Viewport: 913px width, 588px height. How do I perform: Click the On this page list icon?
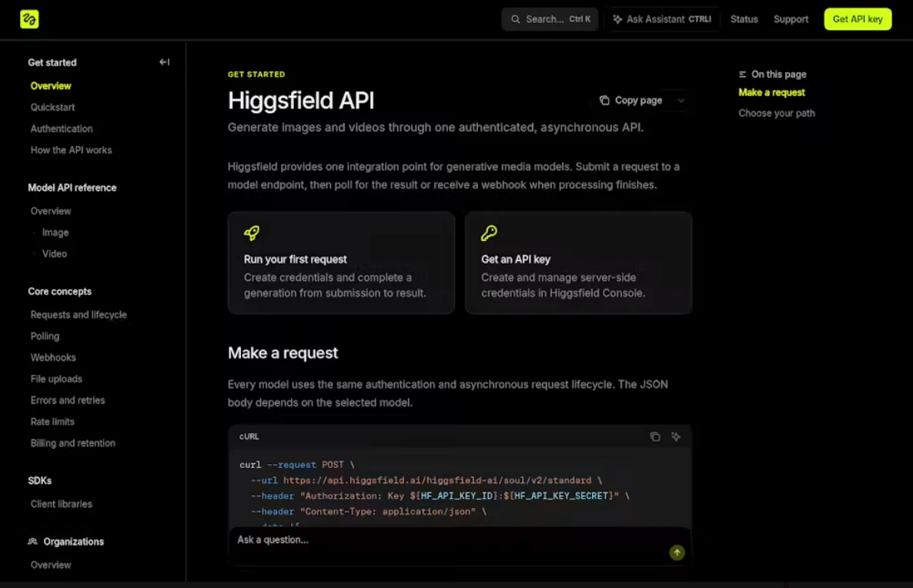pos(742,75)
